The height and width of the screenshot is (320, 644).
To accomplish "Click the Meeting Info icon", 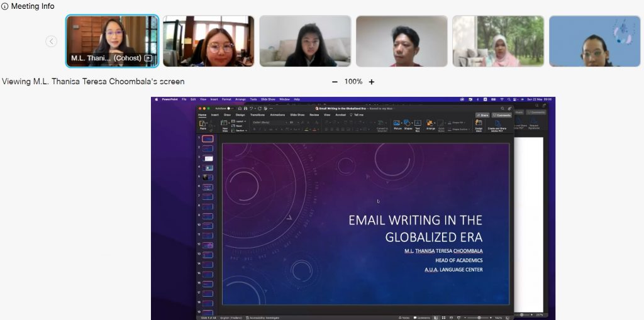I will tap(4, 6).
